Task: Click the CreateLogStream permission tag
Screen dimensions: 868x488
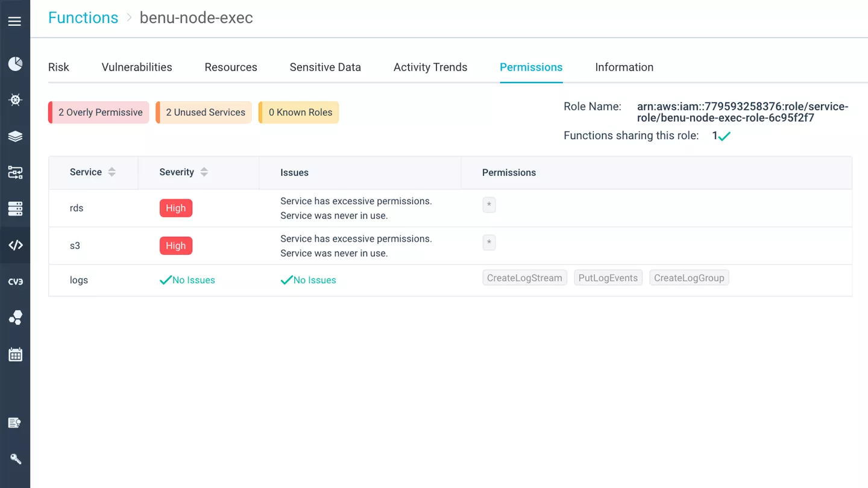Action: (524, 278)
